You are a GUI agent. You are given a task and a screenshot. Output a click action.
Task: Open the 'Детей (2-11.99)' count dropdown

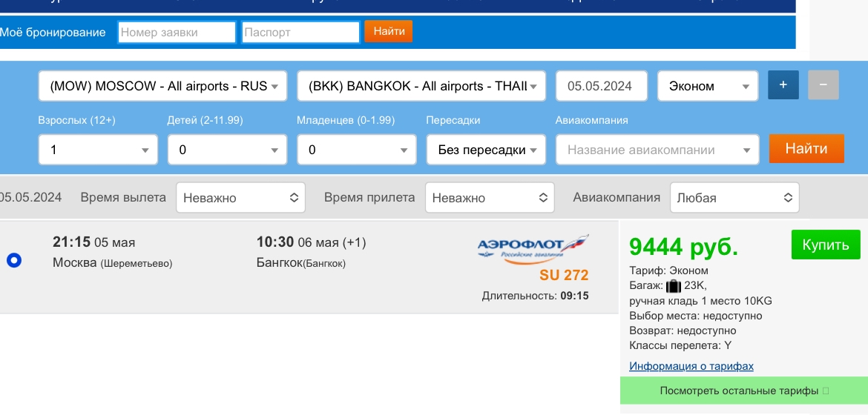(x=227, y=150)
